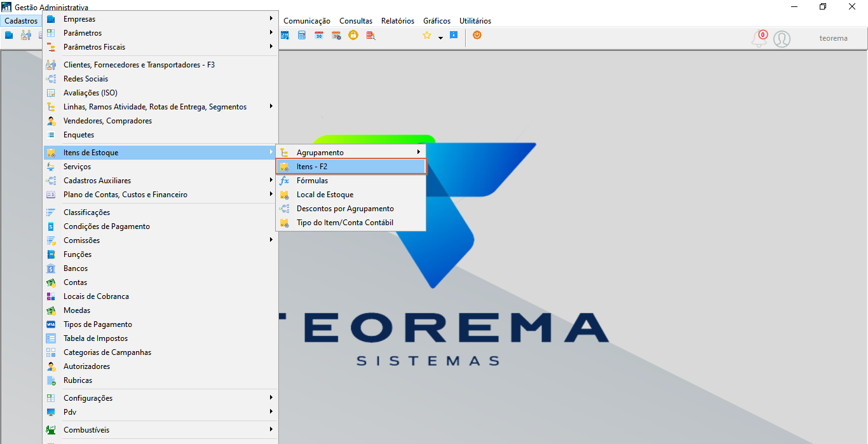Viewport: 868px width, 444px height.
Task: Select the Rubricas menu entry
Action: point(160,380)
